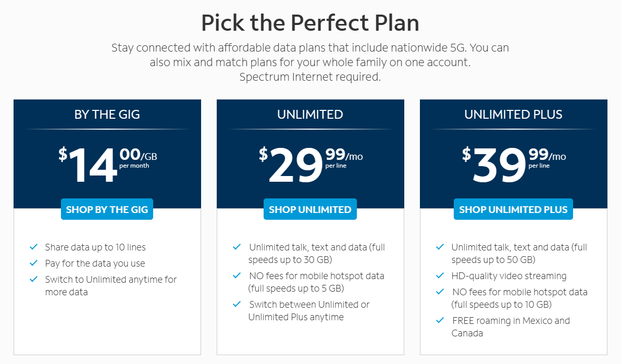Screen dimensions: 621x364
Task: Click the 'BY THE GIG' plan heading
Action: point(107,115)
